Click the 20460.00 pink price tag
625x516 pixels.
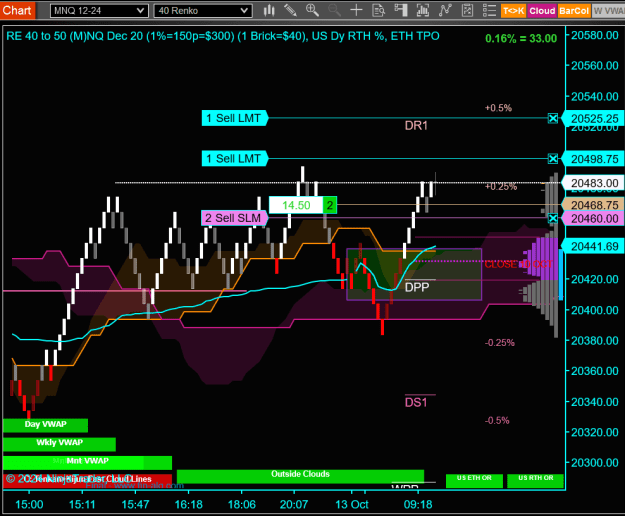click(593, 218)
